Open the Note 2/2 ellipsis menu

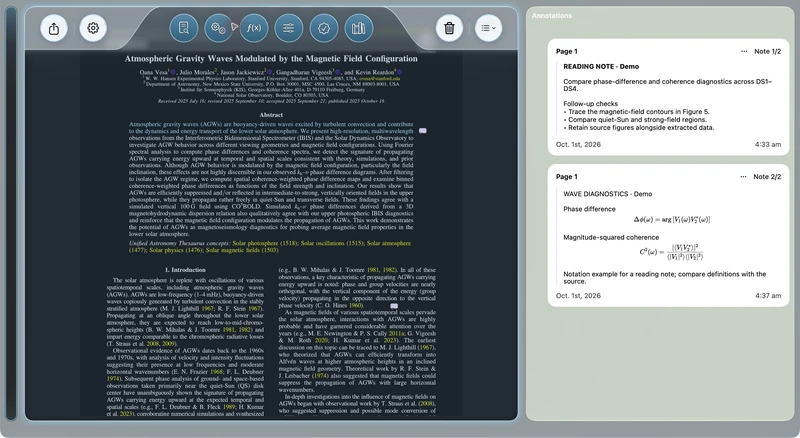pos(743,177)
